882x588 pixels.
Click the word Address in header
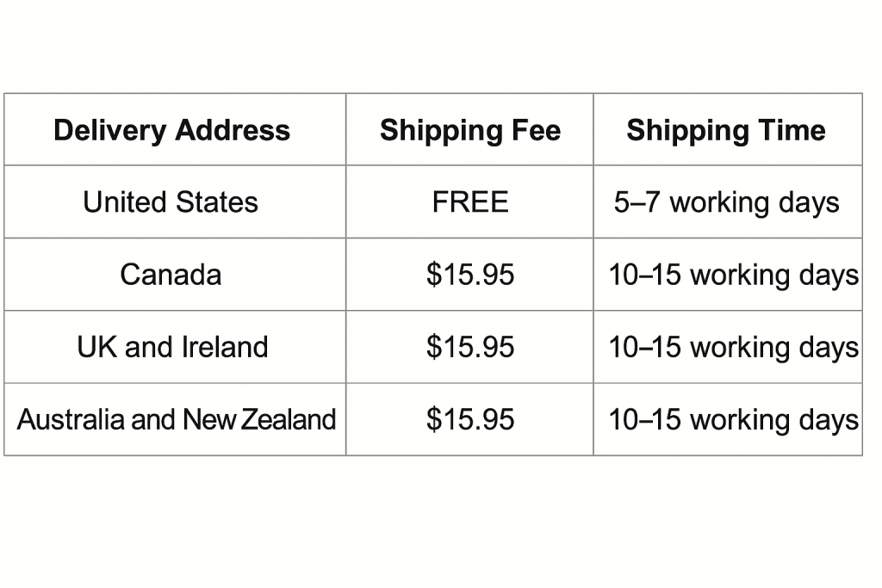[x=233, y=130]
